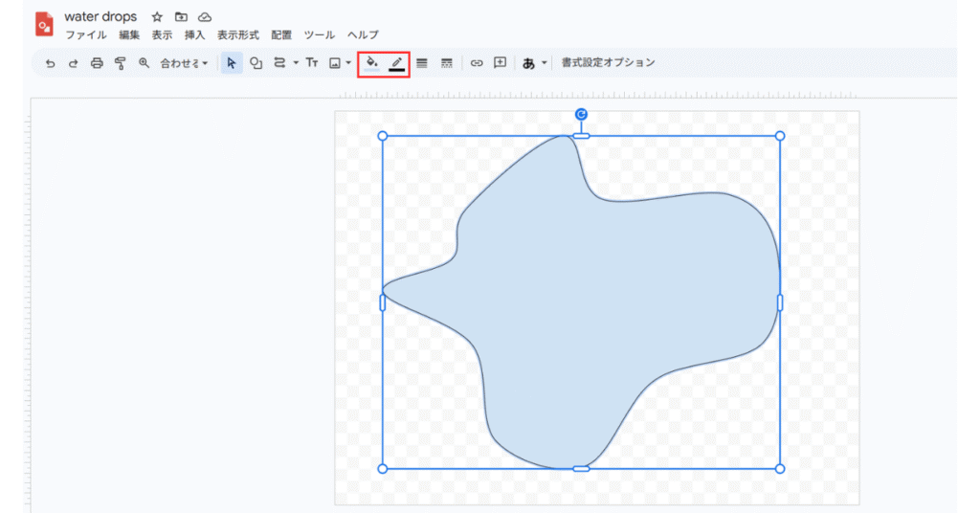The height and width of the screenshot is (513, 980).
Task: Click the border weight icon
Action: click(421, 63)
